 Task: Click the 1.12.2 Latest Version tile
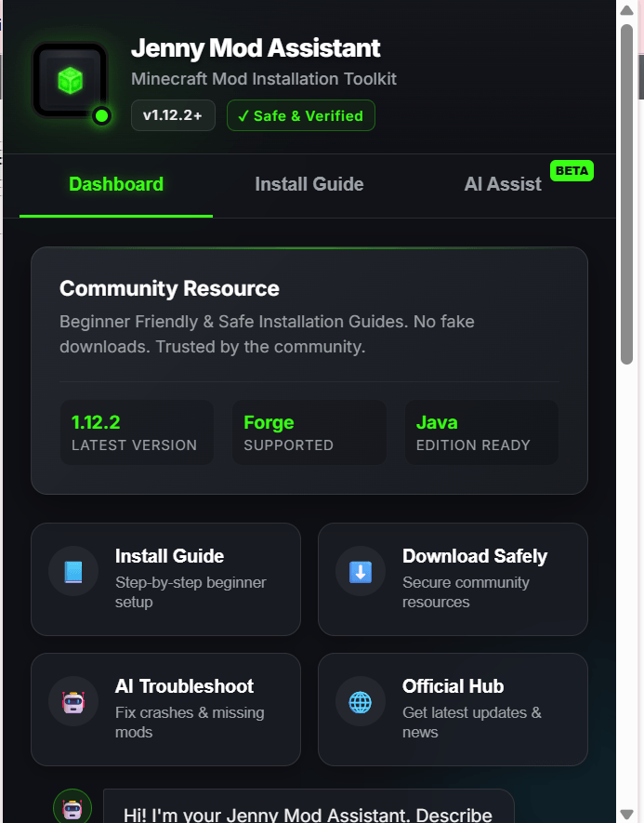[x=137, y=432]
